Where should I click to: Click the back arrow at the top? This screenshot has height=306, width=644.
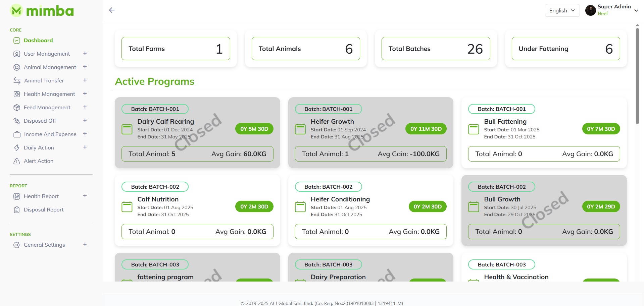tap(112, 10)
